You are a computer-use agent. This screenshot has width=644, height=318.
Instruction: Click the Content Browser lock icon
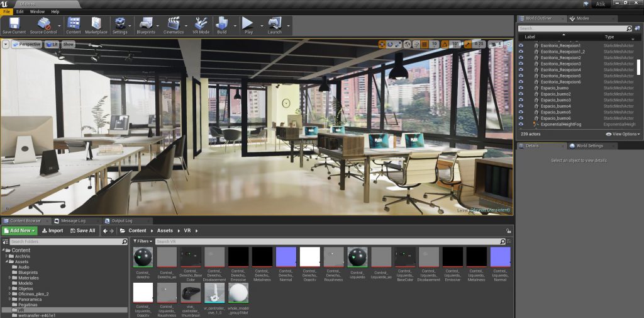508,231
